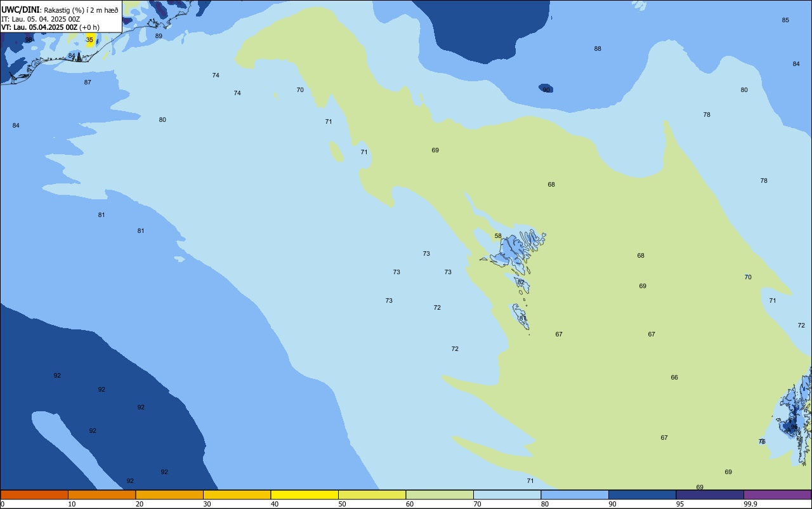812x509 pixels.
Task: Click the 95 legend scale label
Action: (x=679, y=504)
